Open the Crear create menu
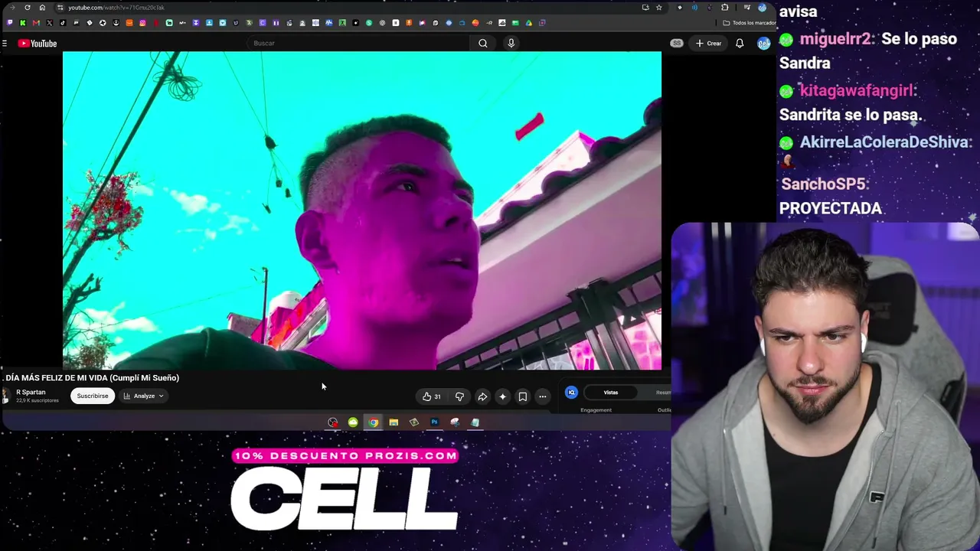 pos(709,44)
